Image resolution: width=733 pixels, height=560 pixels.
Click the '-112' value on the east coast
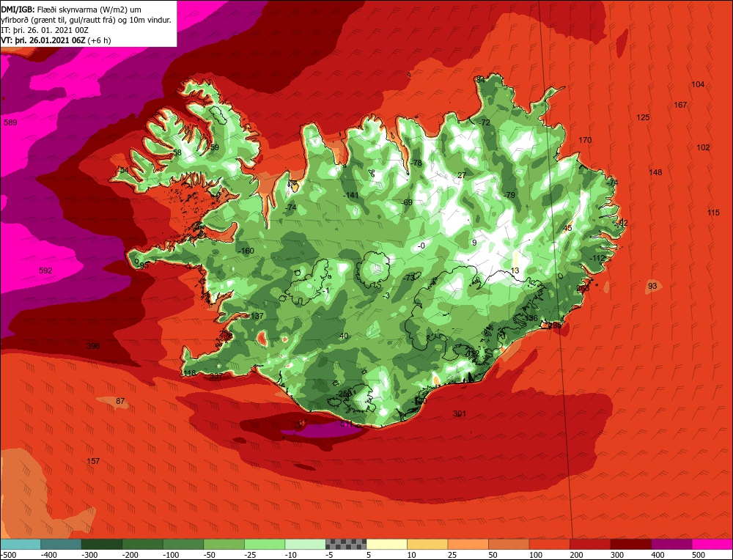pos(597,259)
